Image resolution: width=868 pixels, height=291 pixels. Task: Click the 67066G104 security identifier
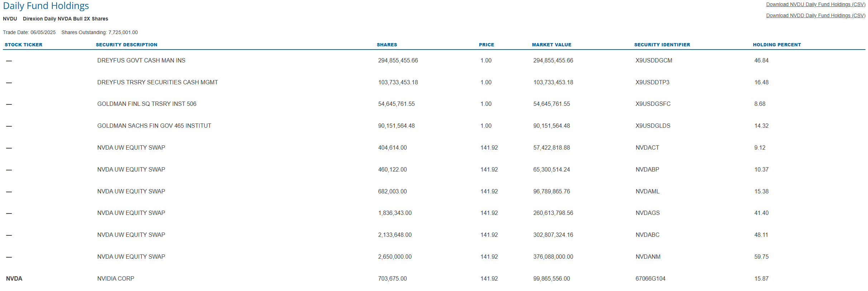coord(650,279)
